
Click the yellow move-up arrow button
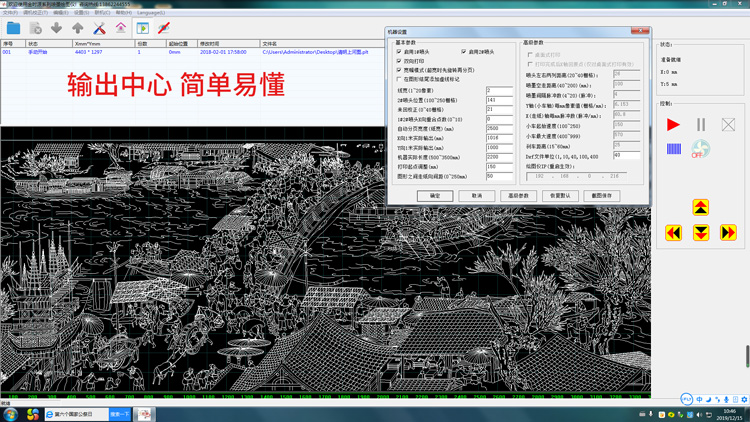pos(700,207)
